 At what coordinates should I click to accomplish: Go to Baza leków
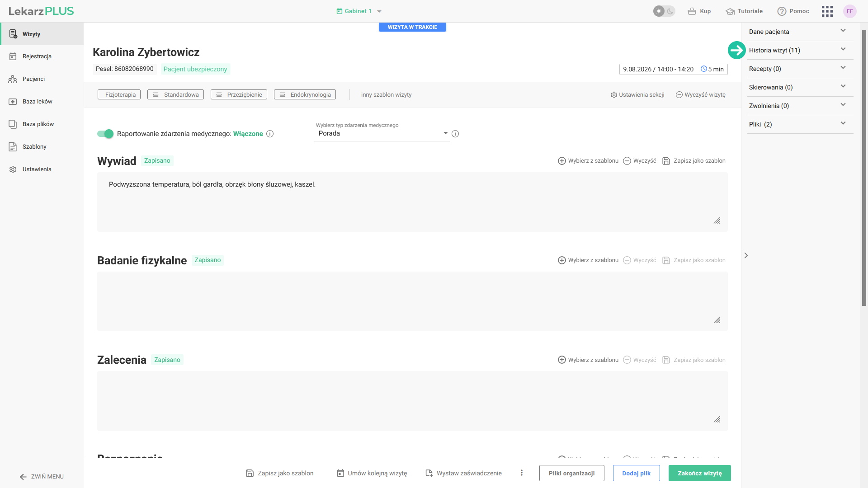pos(42,102)
